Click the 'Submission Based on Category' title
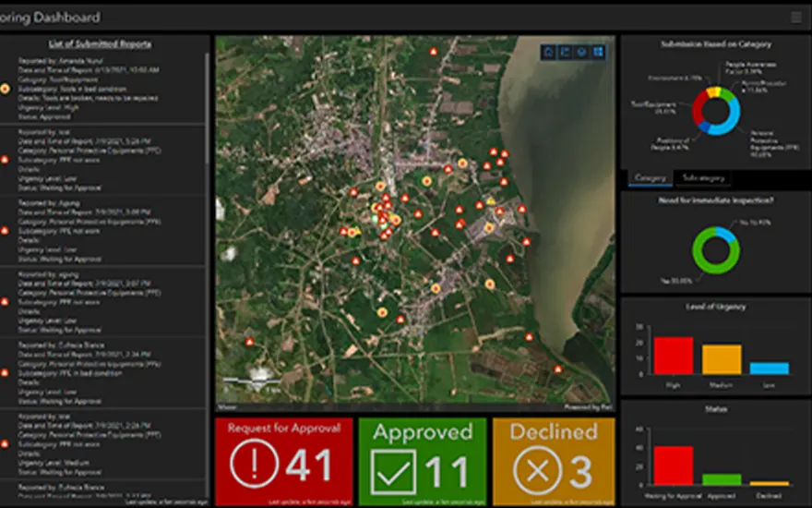The height and width of the screenshot is (508, 812). [x=716, y=44]
